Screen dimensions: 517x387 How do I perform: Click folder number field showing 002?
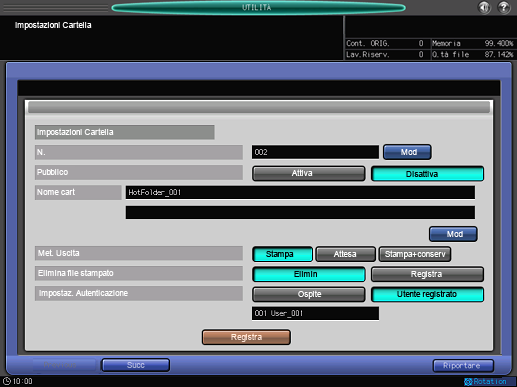point(315,152)
